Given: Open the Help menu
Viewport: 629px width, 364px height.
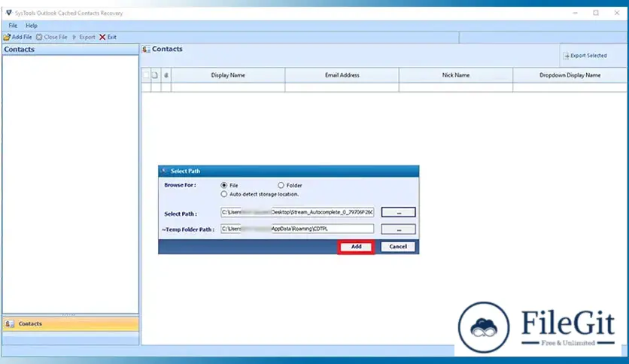Looking at the screenshot, I should click(x=32, y=26).
